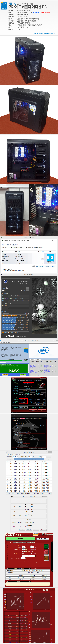The height and width of the screenshot is (644, 58).
Task: Open Settings menu in LinX
Action: [12, 454]
